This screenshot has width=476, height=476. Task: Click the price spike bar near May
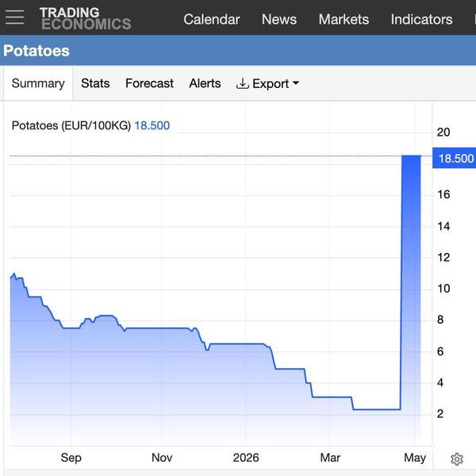point(411,282)
